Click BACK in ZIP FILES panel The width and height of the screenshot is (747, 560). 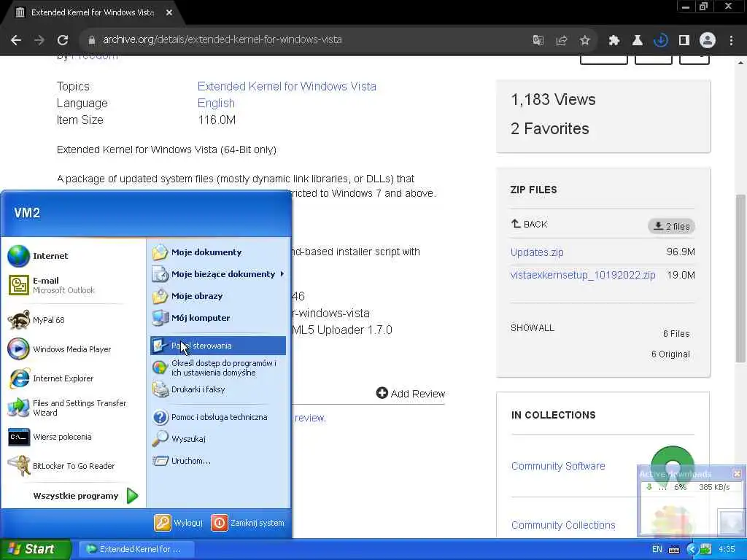point(530,224)
